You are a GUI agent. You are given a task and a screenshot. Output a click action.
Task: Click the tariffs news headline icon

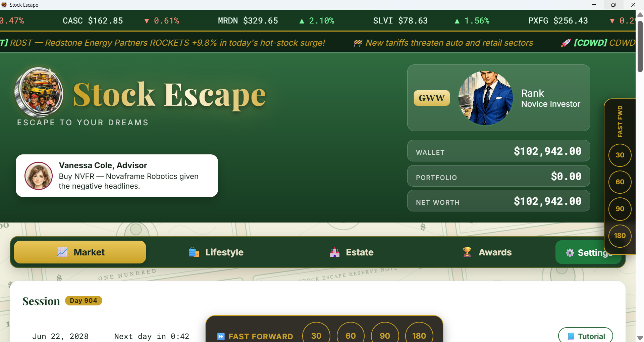pyautogui.click(x=358, y=43)
